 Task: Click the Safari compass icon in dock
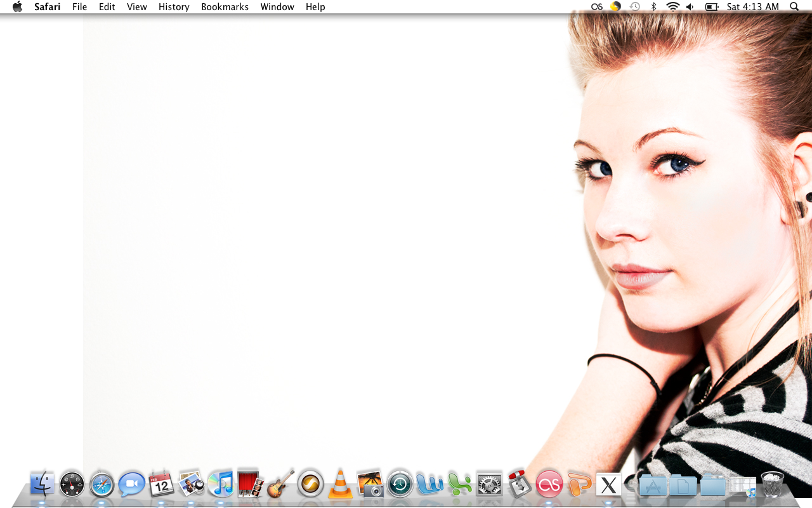[x=101, y=485]
